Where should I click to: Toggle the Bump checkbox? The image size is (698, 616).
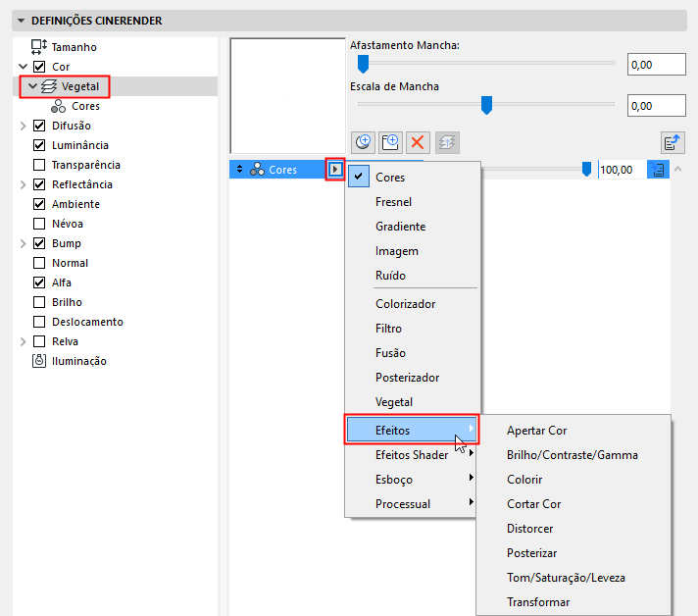(x=39, y=243)
